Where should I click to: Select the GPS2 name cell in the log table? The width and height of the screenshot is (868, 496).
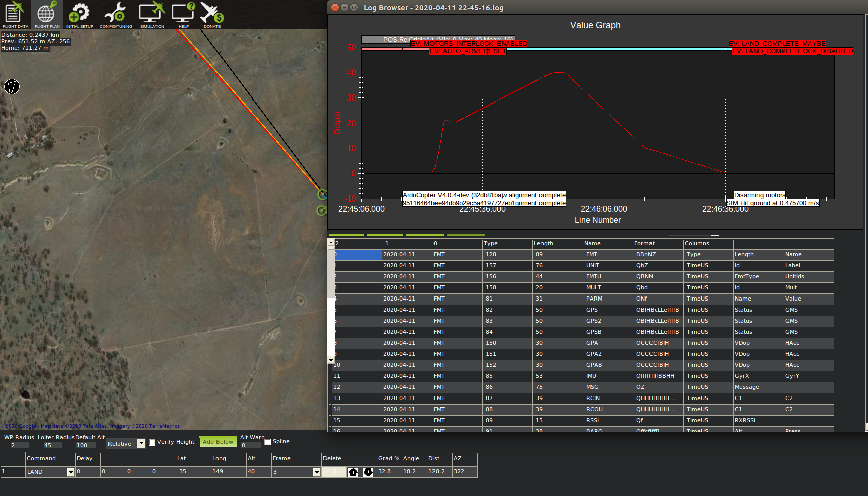608,321
